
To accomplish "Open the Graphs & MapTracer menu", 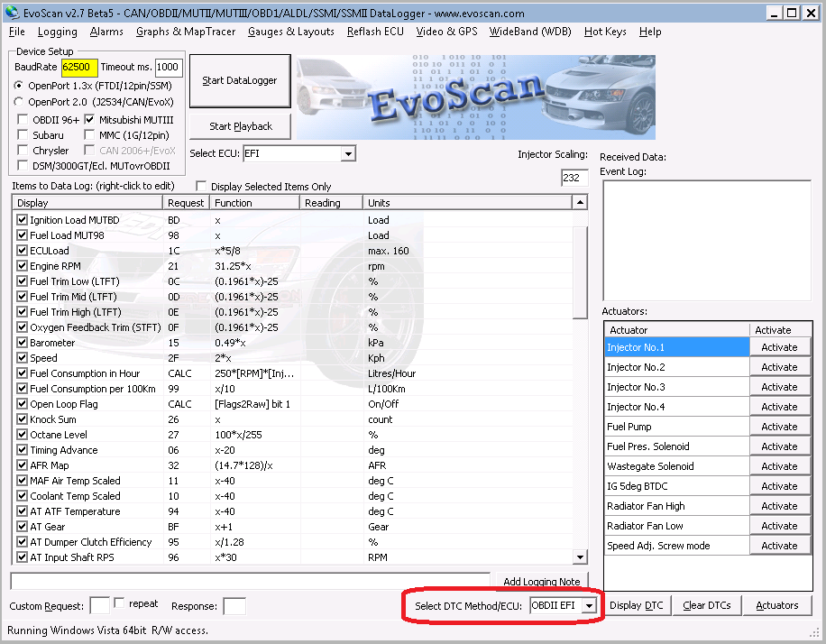I will coord(186,32).
